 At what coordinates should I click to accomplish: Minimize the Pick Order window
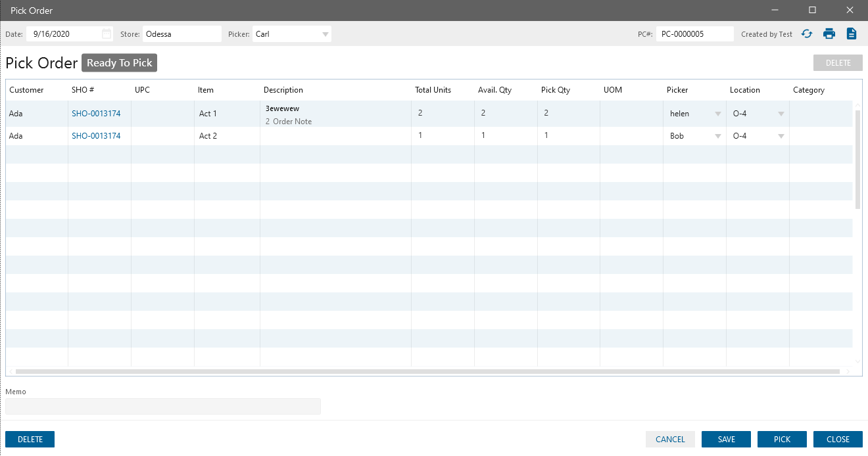(776, 10)
